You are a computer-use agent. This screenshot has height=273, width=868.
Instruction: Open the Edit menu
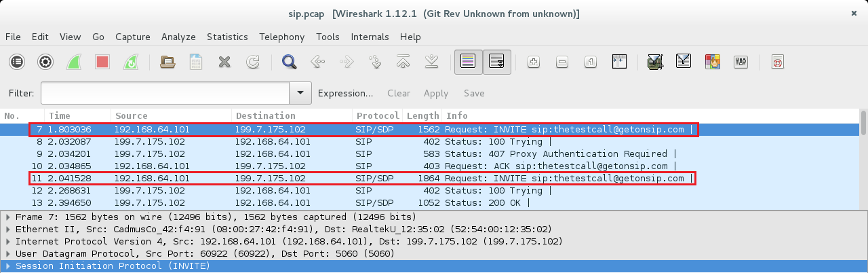click(x=40, y=37)
